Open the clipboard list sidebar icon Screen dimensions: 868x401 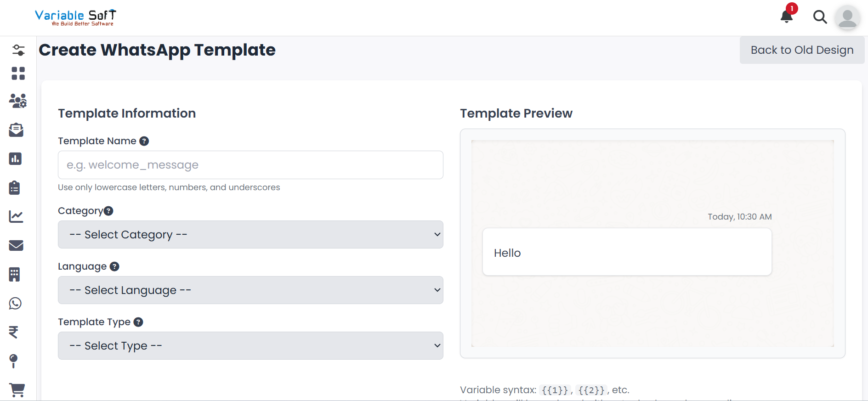(15, 187)
